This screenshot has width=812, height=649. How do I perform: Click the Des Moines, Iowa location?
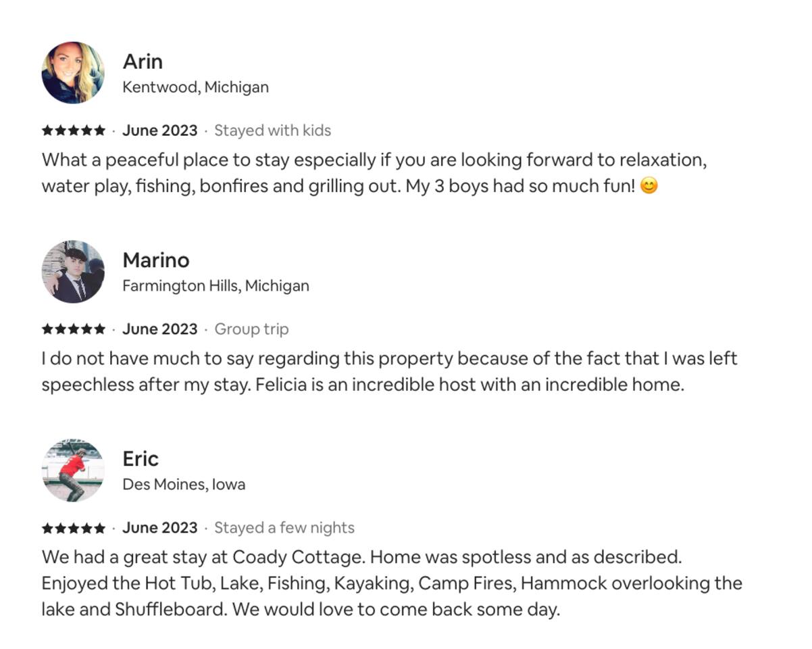tap(184, 485)
